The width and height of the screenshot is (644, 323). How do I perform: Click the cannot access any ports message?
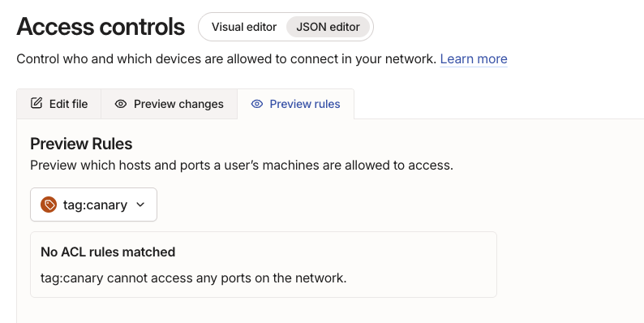click(x=227, y=278)
